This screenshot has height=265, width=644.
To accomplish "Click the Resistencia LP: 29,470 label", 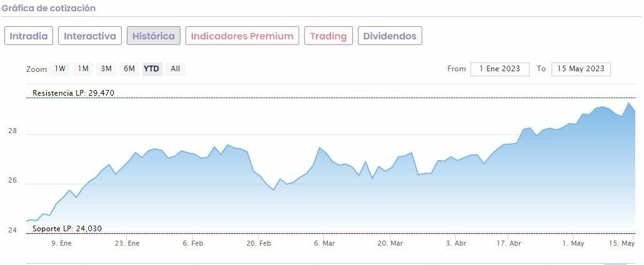I will pos(74,93).
